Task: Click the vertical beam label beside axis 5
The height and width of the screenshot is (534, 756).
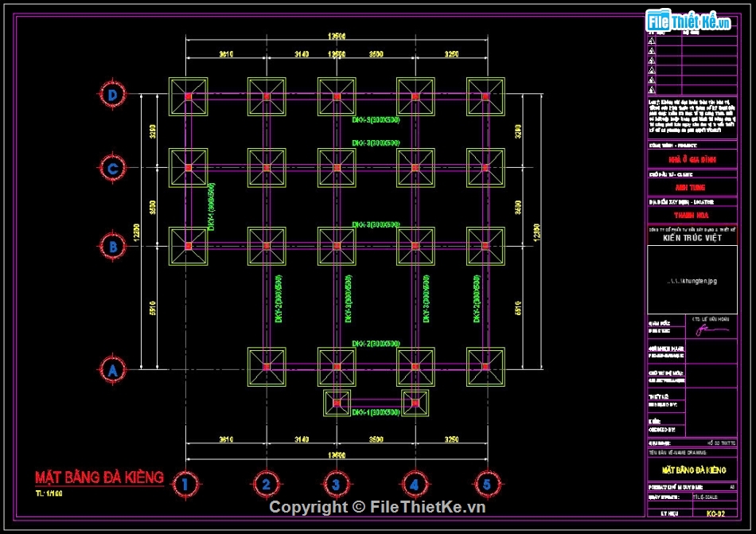Action: coord(477,298)
